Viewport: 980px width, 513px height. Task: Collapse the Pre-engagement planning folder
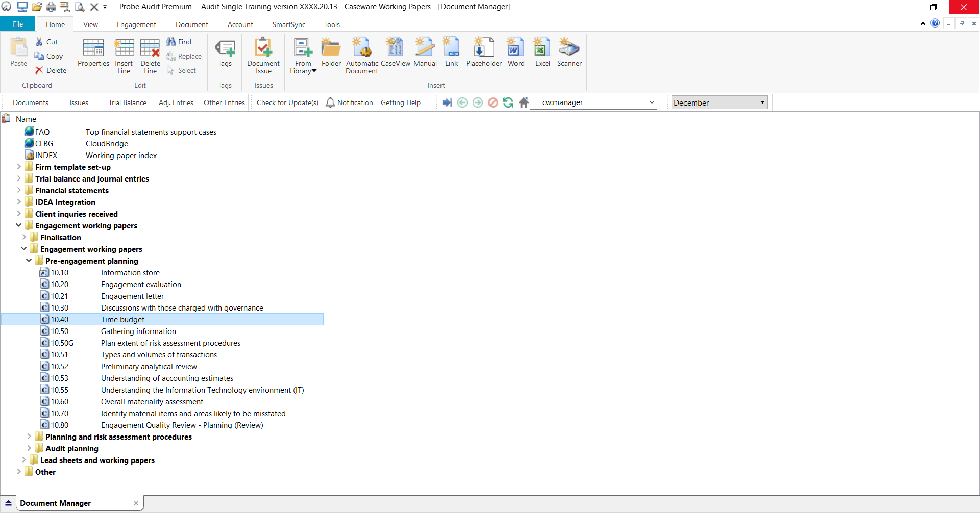click(29, 261)
